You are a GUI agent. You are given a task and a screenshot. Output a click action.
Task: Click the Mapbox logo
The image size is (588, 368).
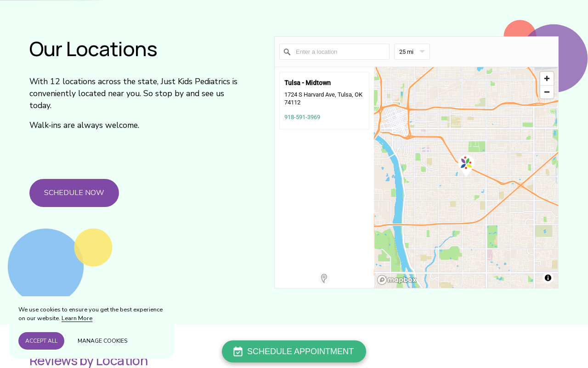point(397,280)
